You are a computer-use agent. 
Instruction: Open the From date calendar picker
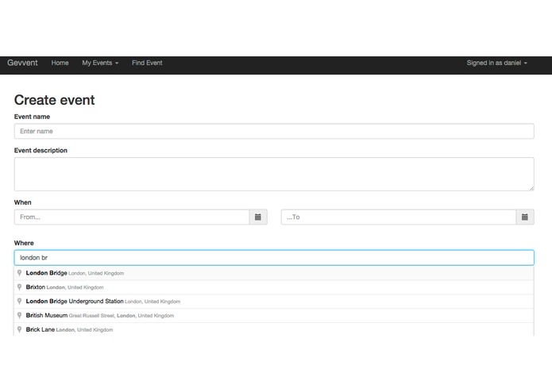tap(258, 217)
